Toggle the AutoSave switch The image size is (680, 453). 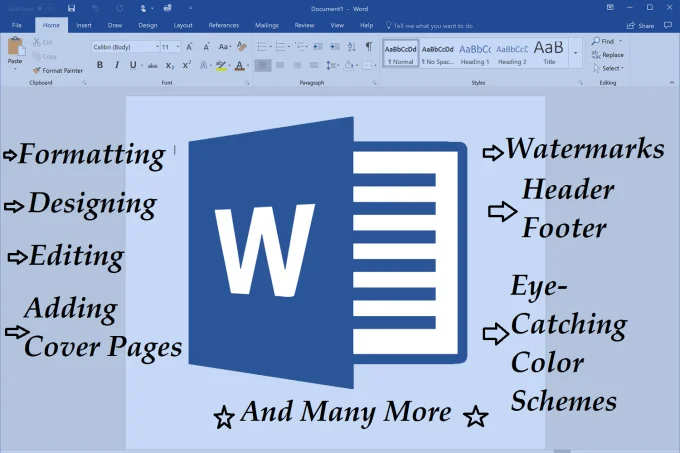46,8
